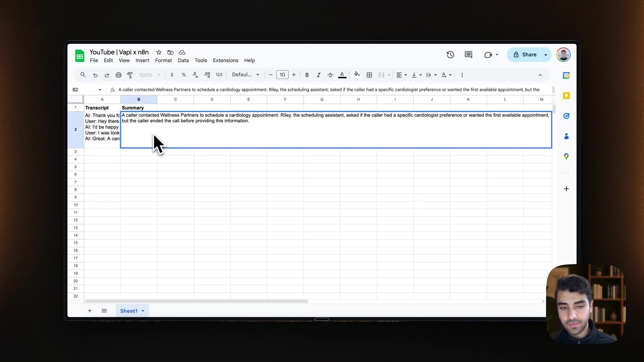Open Google Keep sidebar icon
The height and width of the screenshot is (362, 644).
point(566,96)
